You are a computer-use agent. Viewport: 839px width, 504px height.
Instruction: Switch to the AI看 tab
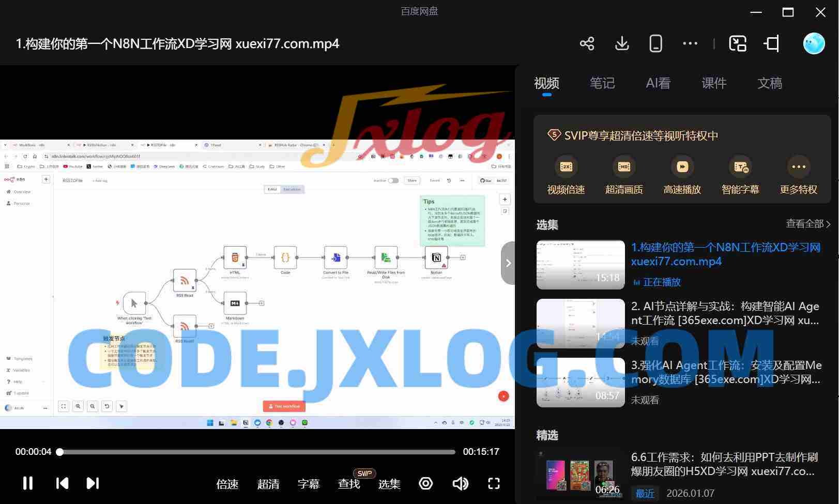(x=658, y=83)
